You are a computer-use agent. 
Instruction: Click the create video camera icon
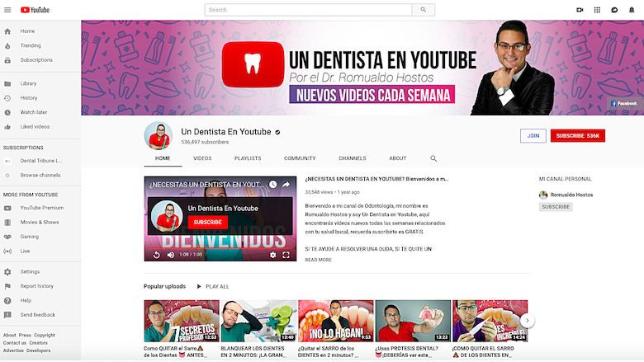point(580,10)
